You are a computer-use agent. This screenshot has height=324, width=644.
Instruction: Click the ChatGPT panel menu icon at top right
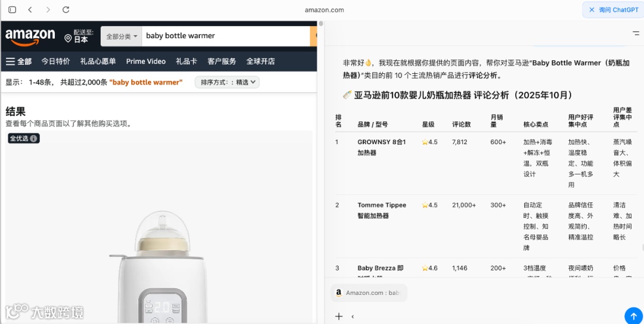point(636,33)
